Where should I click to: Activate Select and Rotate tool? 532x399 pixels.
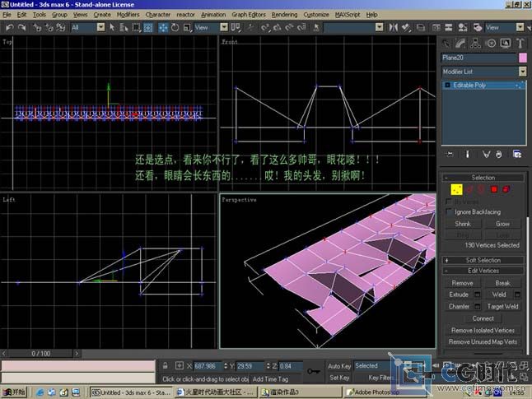[175, 27]
